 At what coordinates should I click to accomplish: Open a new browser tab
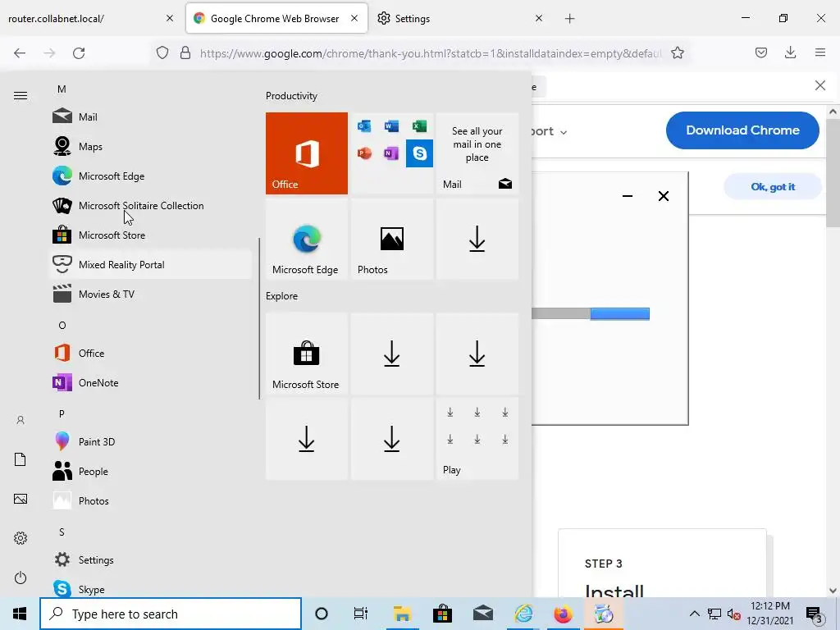(x=569, y=19)
